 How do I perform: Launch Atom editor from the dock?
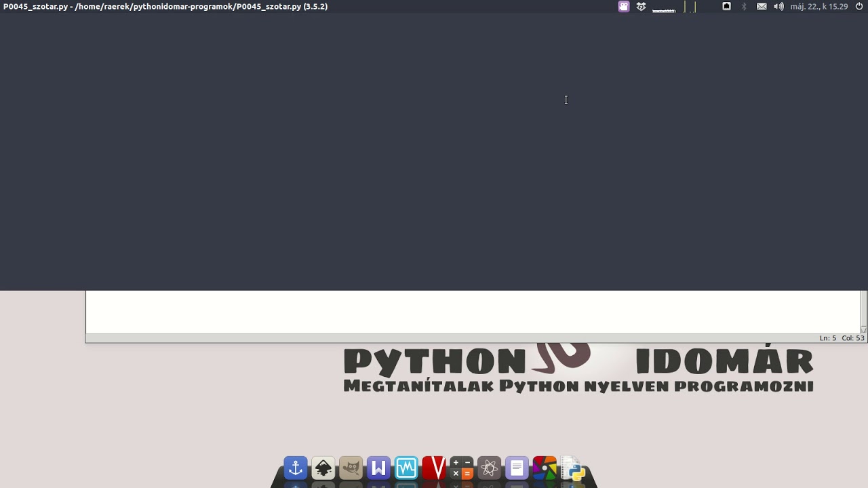pyautogui.click(x=489, y=468)
